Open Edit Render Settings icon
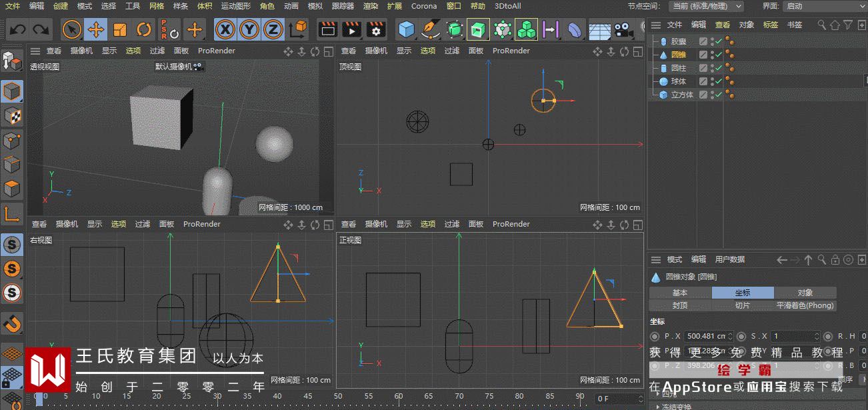This screenshot has width=868, height=410. (x=376, y=29)
